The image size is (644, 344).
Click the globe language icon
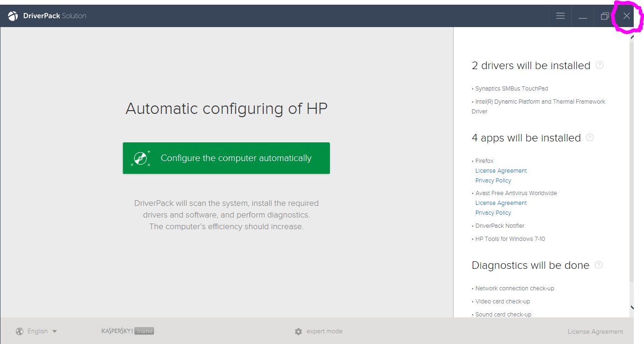point(20,331)
